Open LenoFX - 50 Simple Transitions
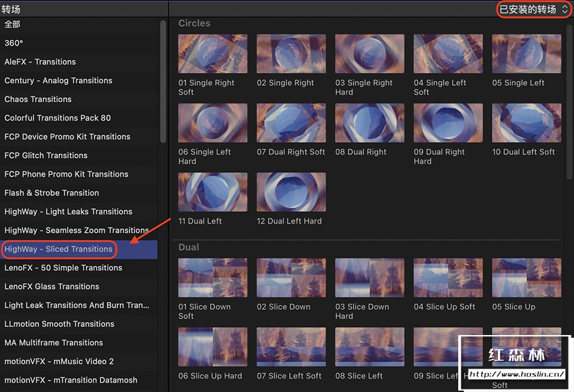 pyautogui.click(x=78, y=268)
